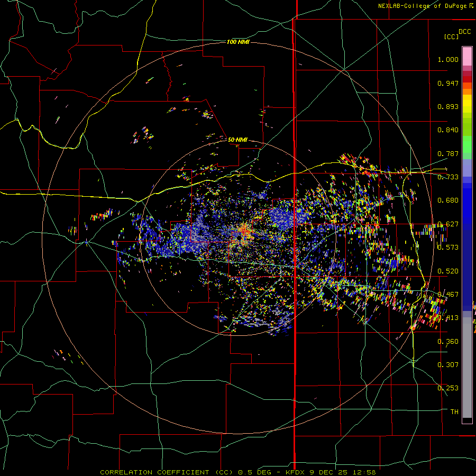Select the 0.573 legend value
The width and height of the screenshot is (476, 476).
click(x=448, y=248)
